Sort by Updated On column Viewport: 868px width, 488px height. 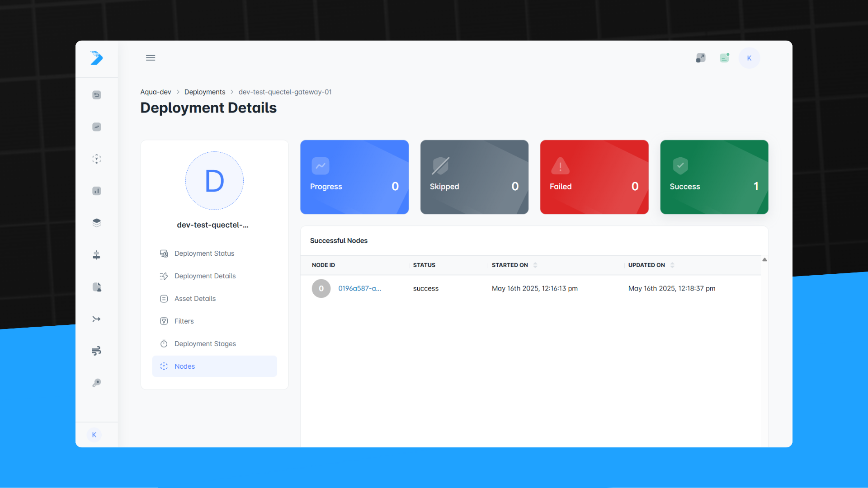672,265
